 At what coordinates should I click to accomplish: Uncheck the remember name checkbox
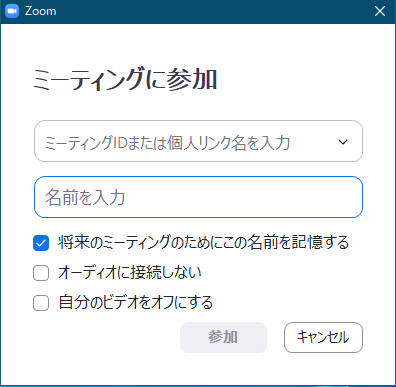41,243
